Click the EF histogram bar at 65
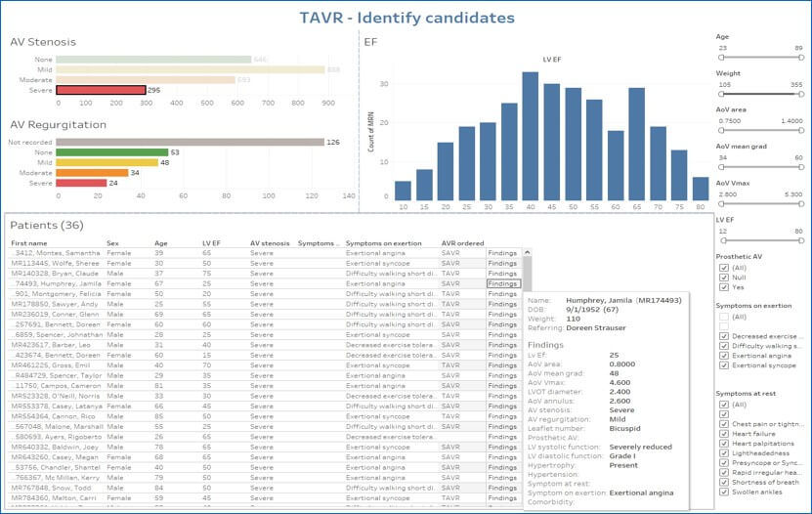This screenshot has width=812, height=514. click(x=636, y=144)
